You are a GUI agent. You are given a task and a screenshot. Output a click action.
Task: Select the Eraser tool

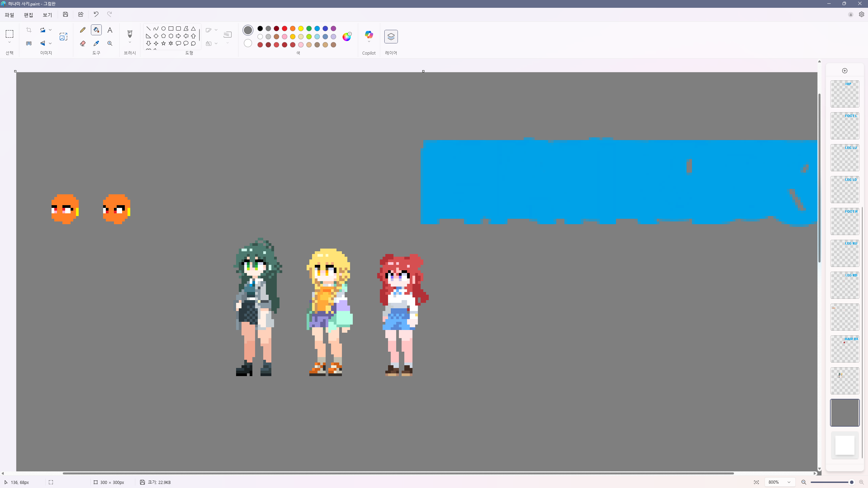click(83, 43)
